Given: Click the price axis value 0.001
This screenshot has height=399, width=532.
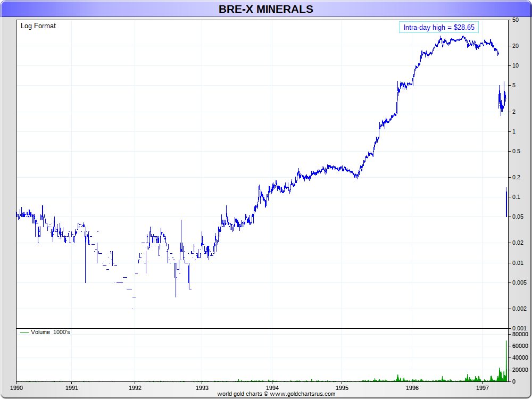Looking at the screenshot, I should 519,328.
